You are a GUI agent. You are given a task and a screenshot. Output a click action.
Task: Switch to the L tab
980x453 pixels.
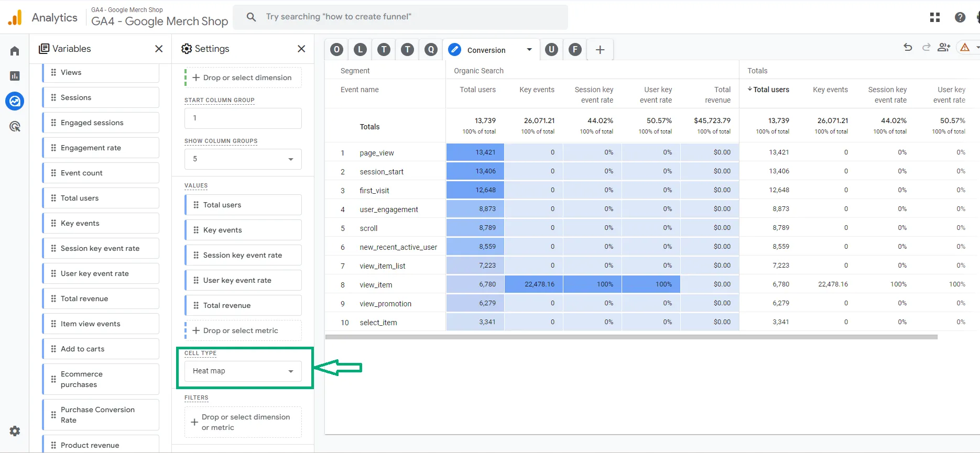(x=360, y=50)
